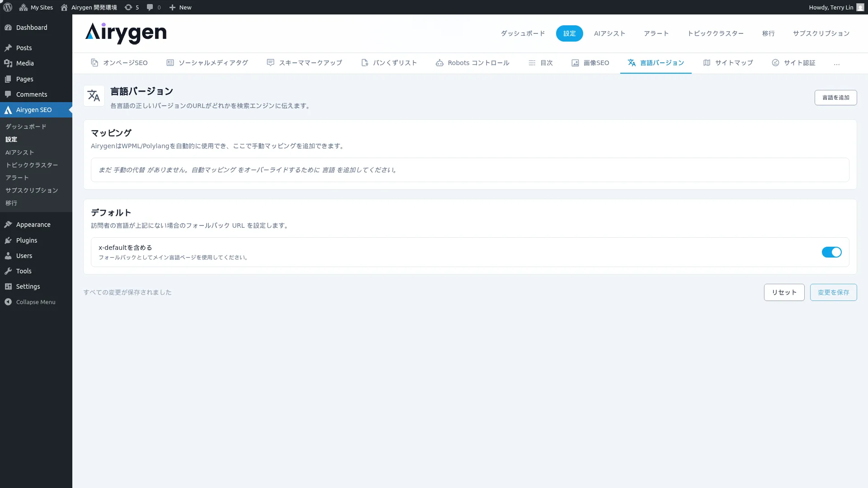Click the WordPress logo icon

pos(8,7)
